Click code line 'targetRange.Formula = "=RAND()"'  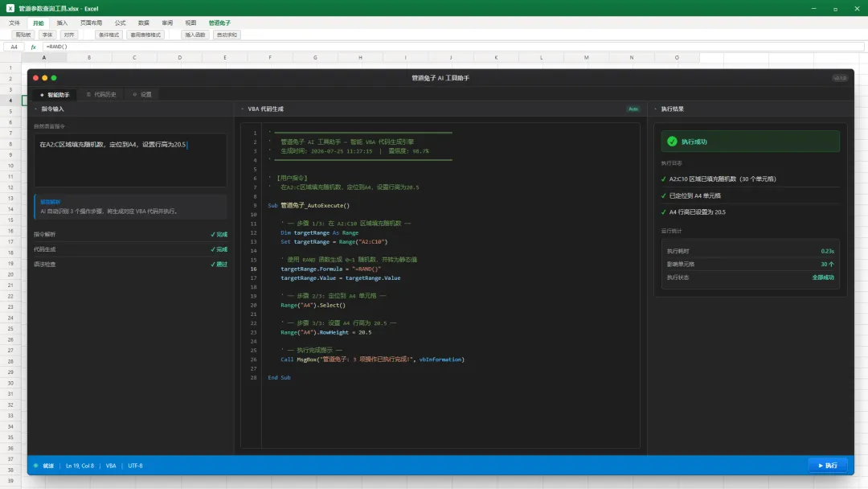[330, 269]
